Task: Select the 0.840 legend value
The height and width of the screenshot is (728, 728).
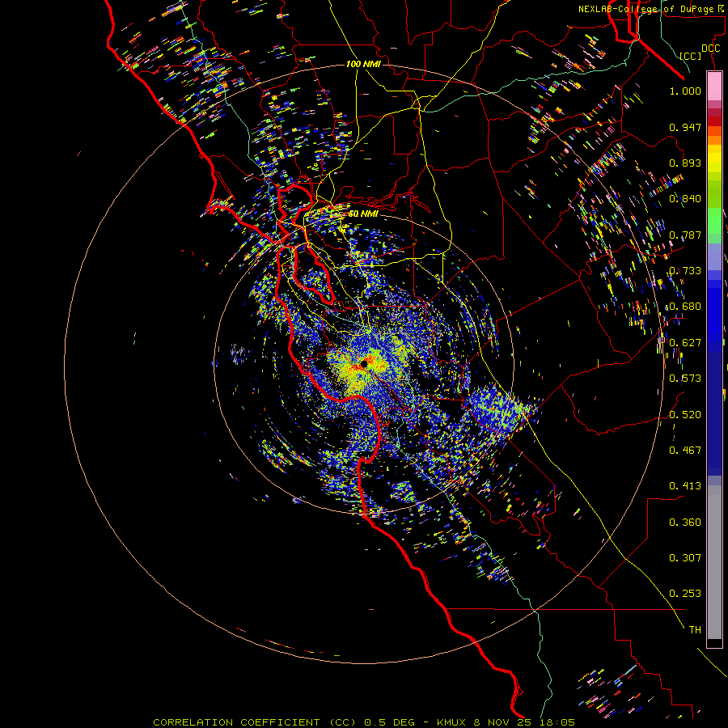Action: point(685,199)
